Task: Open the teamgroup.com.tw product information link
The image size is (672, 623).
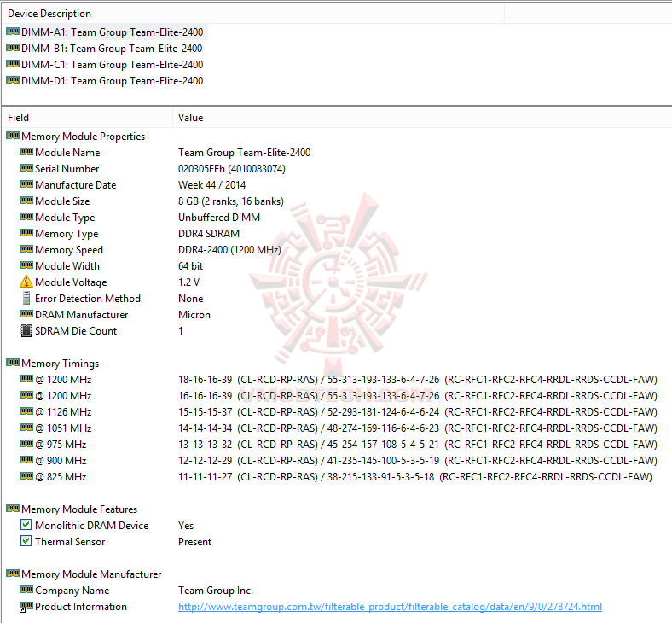Action: tap(390, 607)
